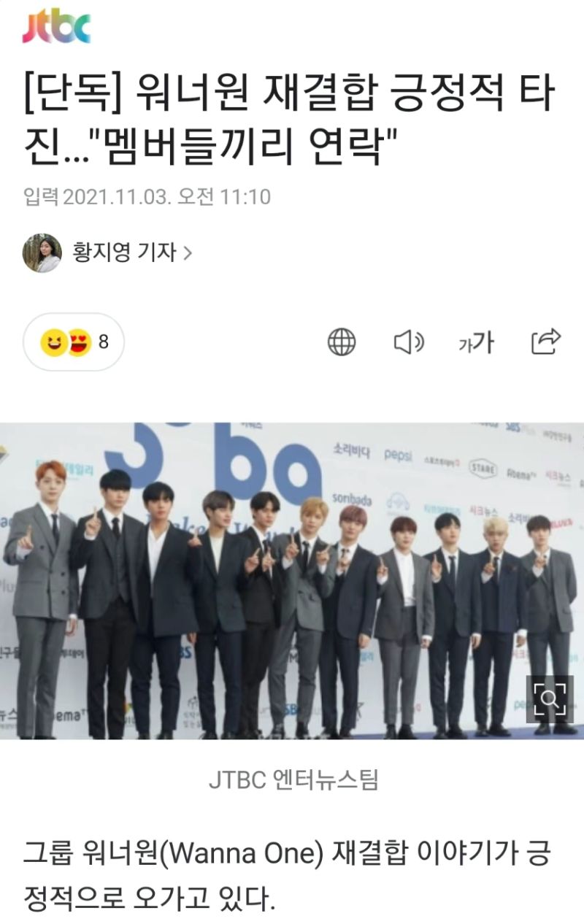Tap the magnifier icon on the photo

pyautogui.click(x=550, y=699)
